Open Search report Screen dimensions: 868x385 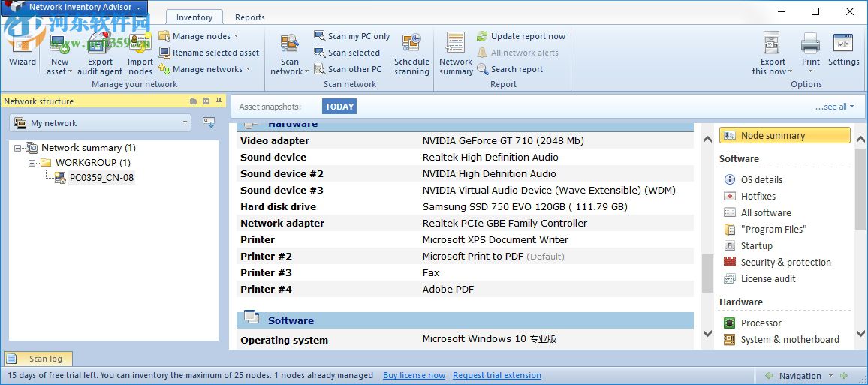click(510, 69)
